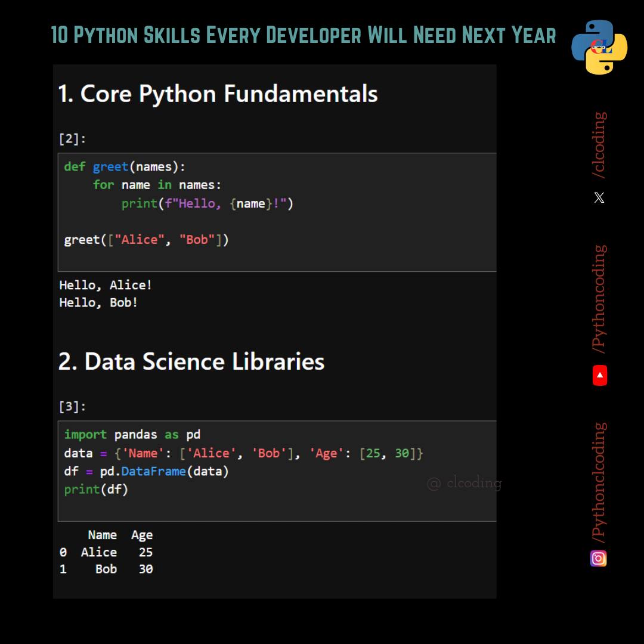Click output line 'Hello, Bob!'

(98, 303)
